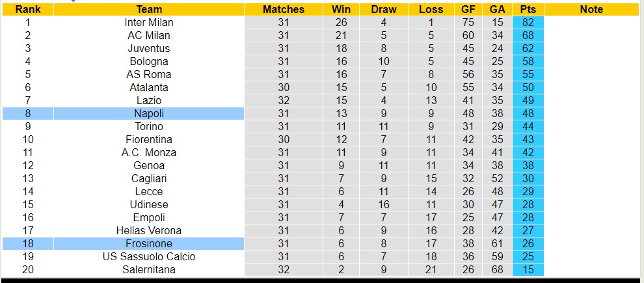Select the highlighted Napoli row

(x=149, y=113)
